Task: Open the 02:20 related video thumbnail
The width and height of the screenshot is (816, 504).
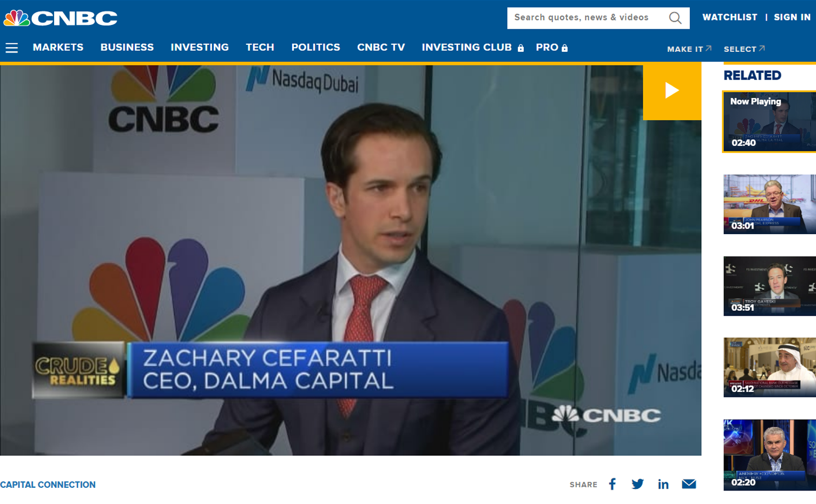Action: coord(769,455)
